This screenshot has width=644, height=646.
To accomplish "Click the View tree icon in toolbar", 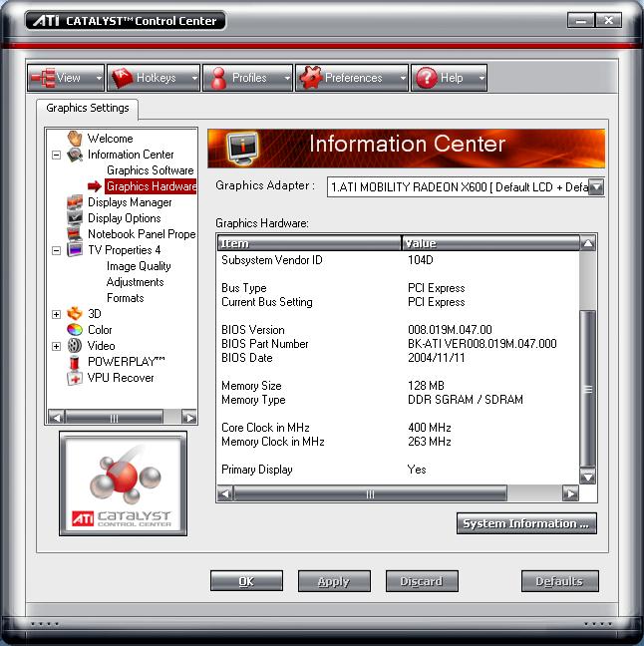I will (x=43, y=78).
